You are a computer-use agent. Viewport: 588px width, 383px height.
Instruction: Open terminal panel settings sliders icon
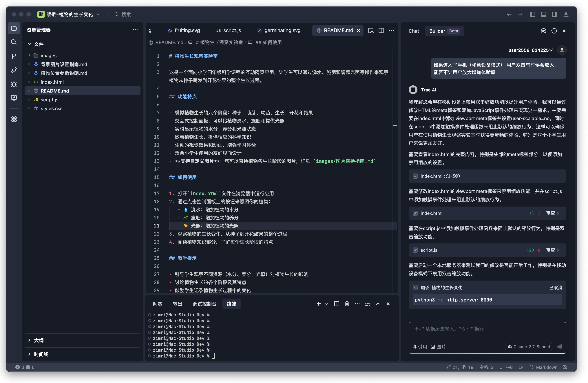(368, 304)
